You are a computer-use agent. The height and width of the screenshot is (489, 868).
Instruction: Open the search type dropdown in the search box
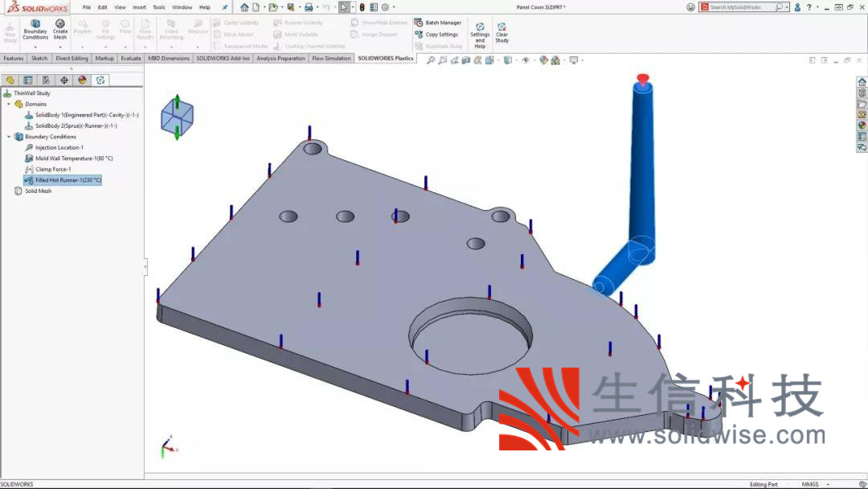coord(787,7)
